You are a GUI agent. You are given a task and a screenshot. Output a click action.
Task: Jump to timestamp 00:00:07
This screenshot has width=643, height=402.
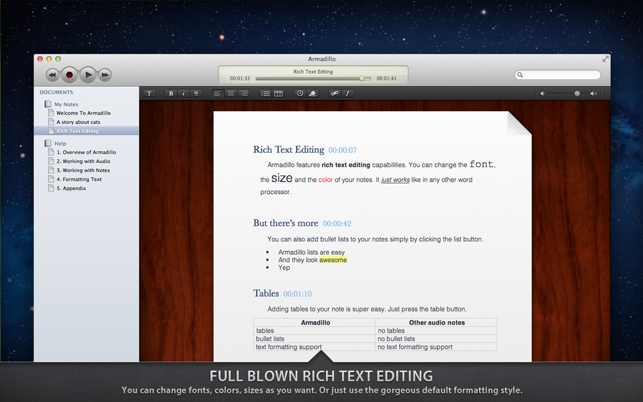click(342, 150)
